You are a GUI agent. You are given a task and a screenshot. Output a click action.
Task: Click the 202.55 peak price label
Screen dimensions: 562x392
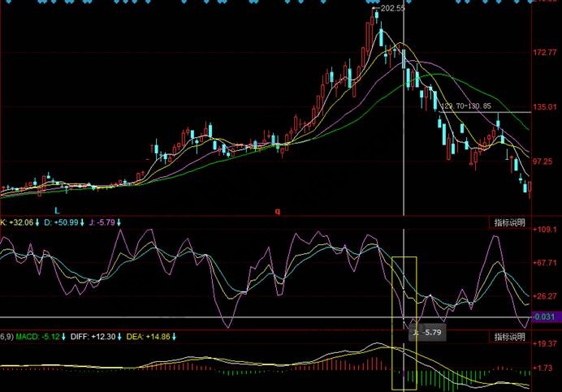pyautogui.click(x=391, y=8)
